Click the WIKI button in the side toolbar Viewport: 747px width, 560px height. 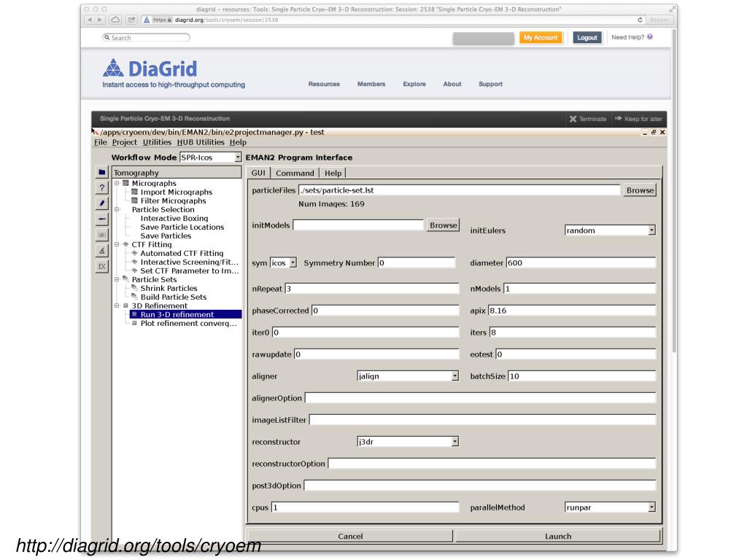point(102,236)
